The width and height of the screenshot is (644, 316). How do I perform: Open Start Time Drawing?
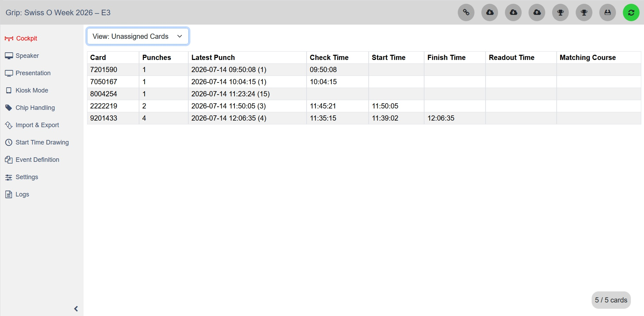coord(37,142)
